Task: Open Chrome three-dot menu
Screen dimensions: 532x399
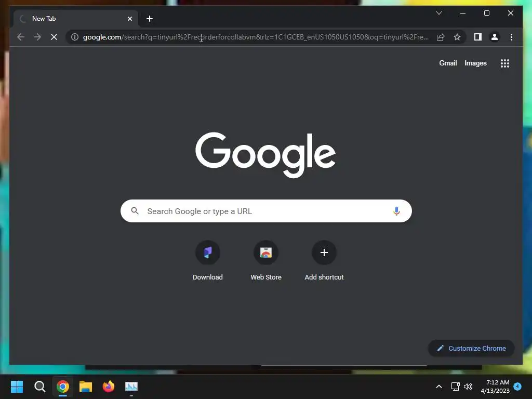Action: coord(511,37)
